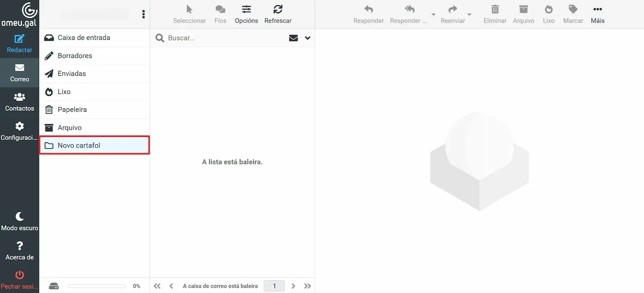Screen dimensions: 644x293
Task: Click the Redactar compose icon
Action: (19, 39)
